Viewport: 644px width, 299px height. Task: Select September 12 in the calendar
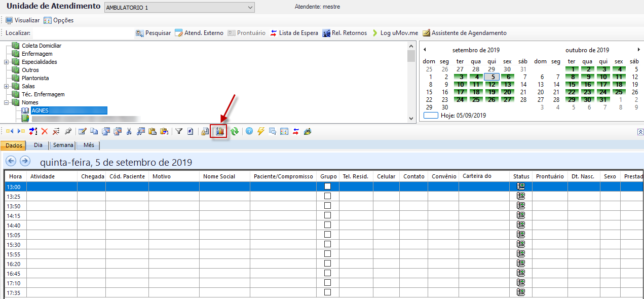[x=491, y=85]
